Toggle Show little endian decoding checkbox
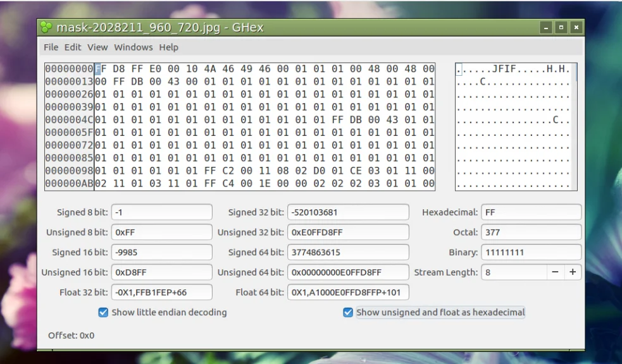622x364 pixels. tap(103, 313)
